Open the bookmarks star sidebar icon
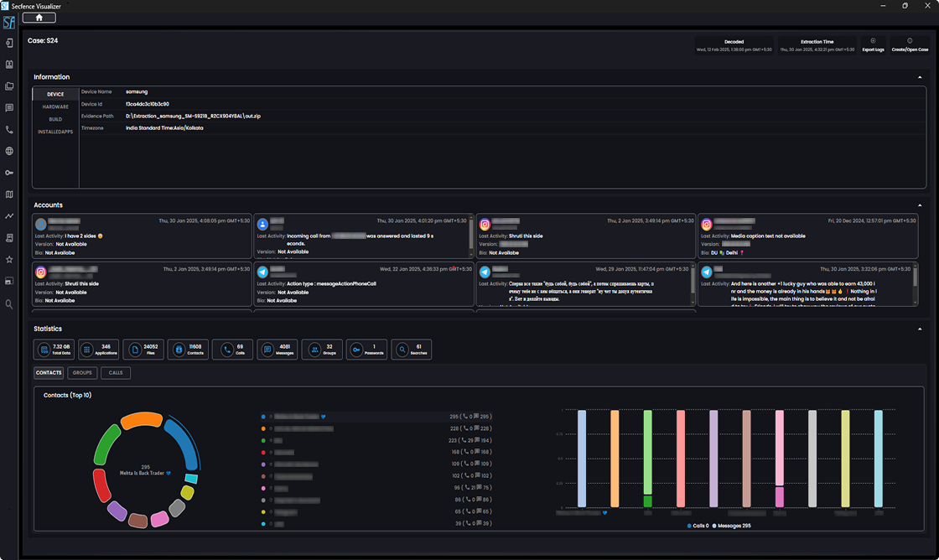The height and width of the screenshot is (560, 939). point(9,259)
